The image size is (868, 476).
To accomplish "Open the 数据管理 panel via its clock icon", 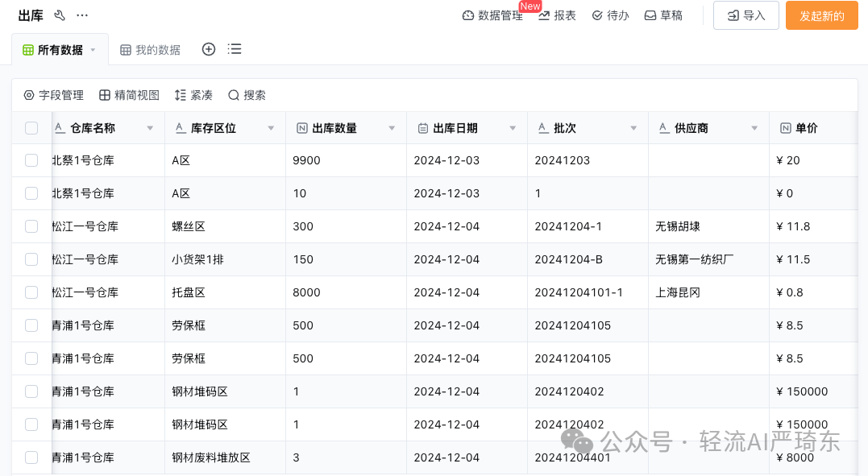I will (x=467, y=14).
